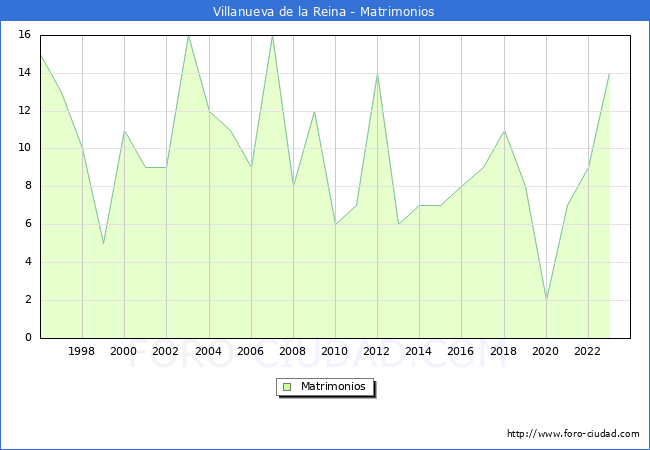Click the y-axis value 14
The height and width of the screenshot is (450, 650).
pyautogui.click(x=25, y=73)
